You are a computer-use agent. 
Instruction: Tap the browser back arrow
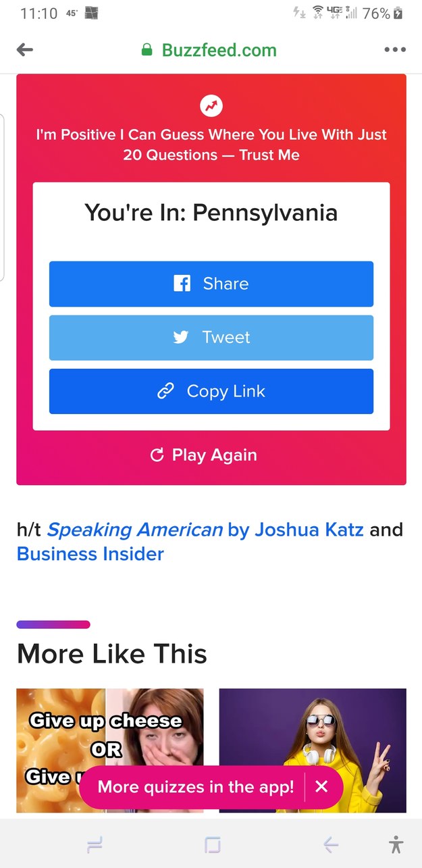click(x=25, y=49)
